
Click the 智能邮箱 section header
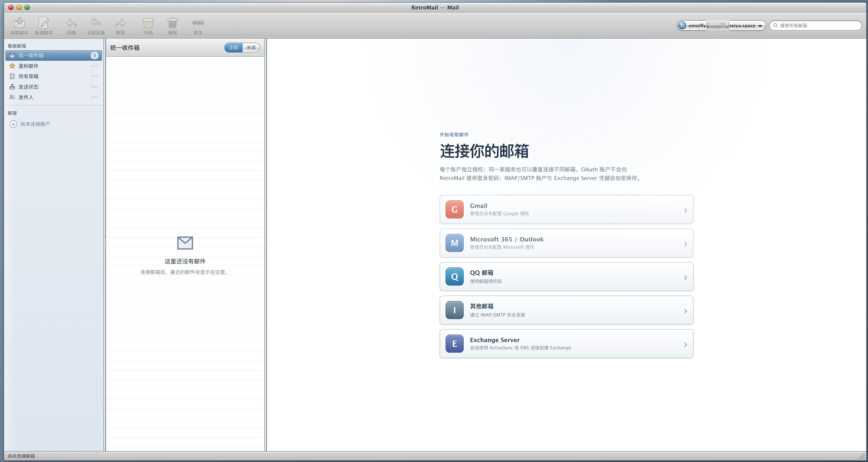coord(17,46)
